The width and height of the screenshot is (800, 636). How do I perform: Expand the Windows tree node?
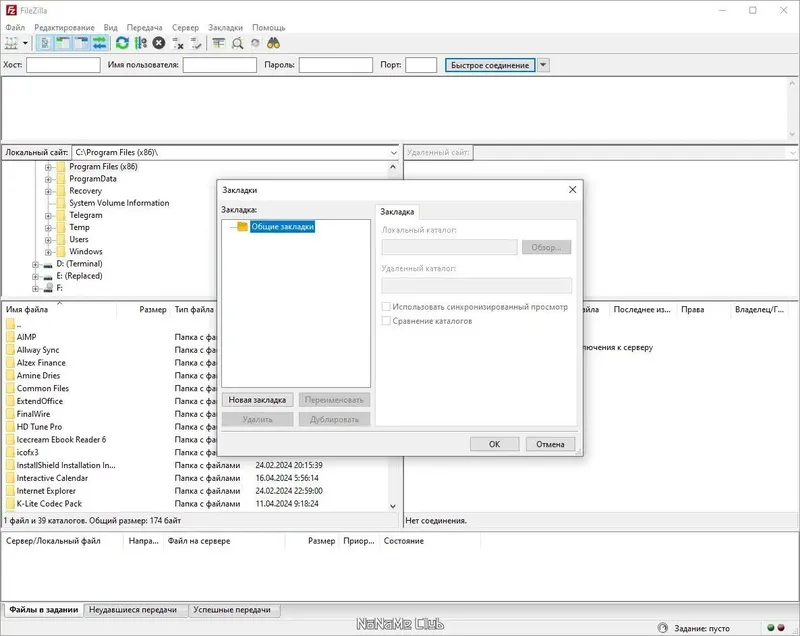48,252
